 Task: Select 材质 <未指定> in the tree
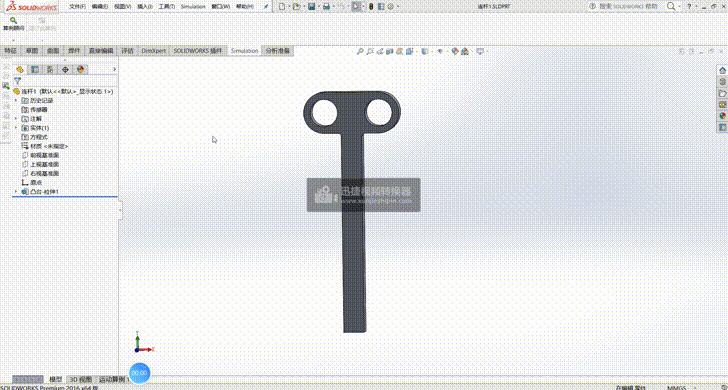point(45,146)
